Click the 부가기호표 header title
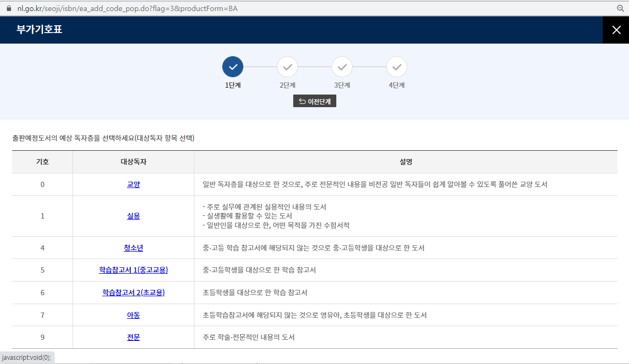Image resolution: width=629 pixels, height=364 pixels. [x=39, y=29]
